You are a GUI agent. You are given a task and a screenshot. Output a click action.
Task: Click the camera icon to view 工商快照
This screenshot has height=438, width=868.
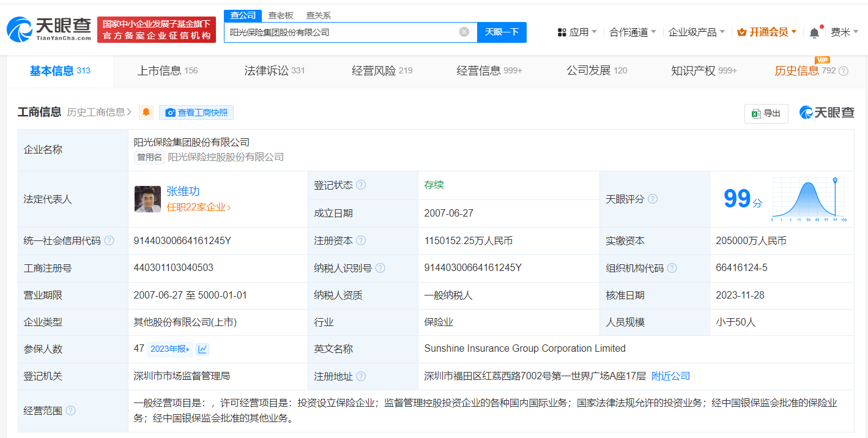tap(170, 112)
